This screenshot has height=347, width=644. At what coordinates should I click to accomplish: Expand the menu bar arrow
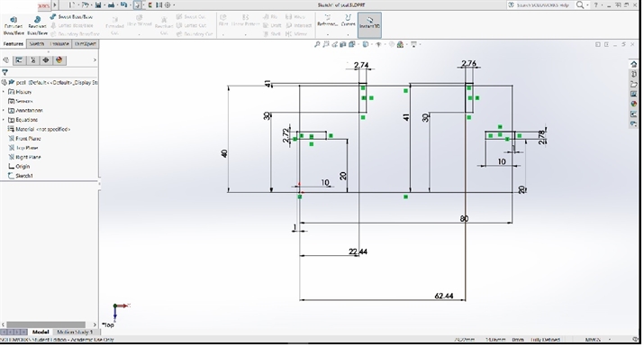(x=55, y=5)
